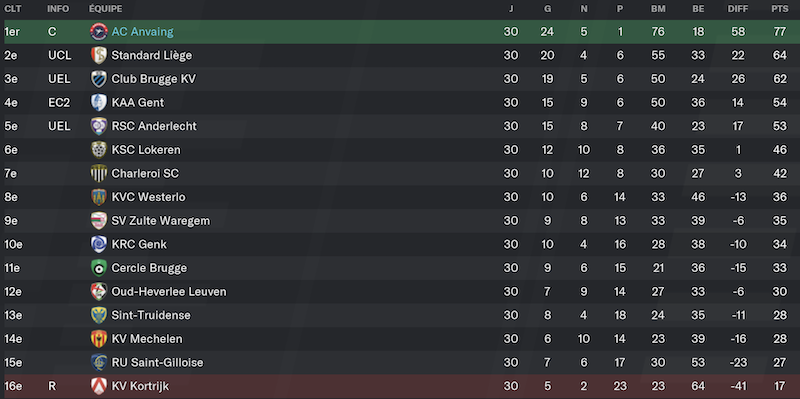
Task: Click the AC Anvaing club crest
Action: point(98,32)
